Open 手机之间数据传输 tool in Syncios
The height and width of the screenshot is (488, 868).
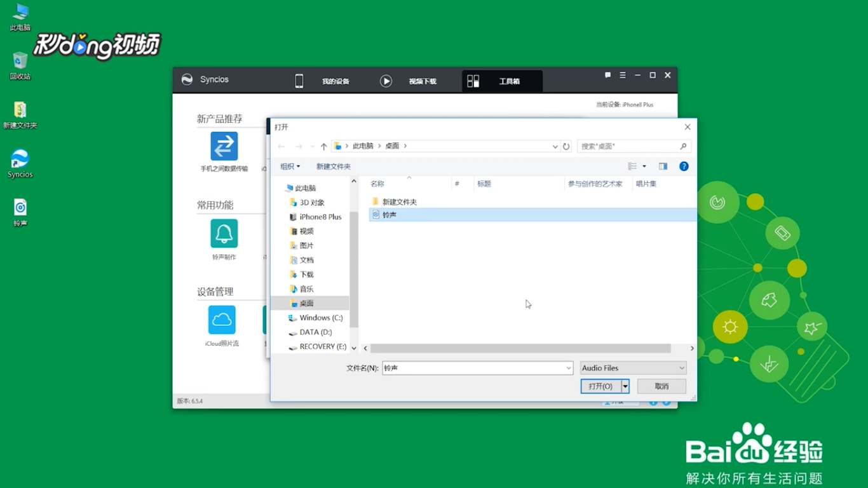[x=224, y=152]
